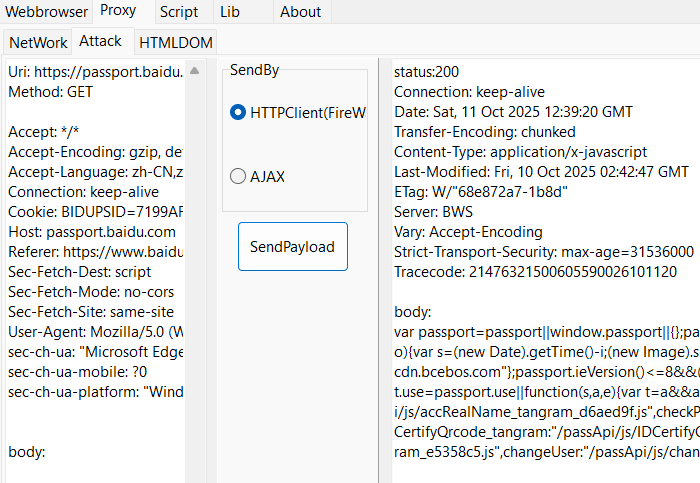Switch to the NetWork sub-tab
Screen dimensions: 700x483
point(38,42)
